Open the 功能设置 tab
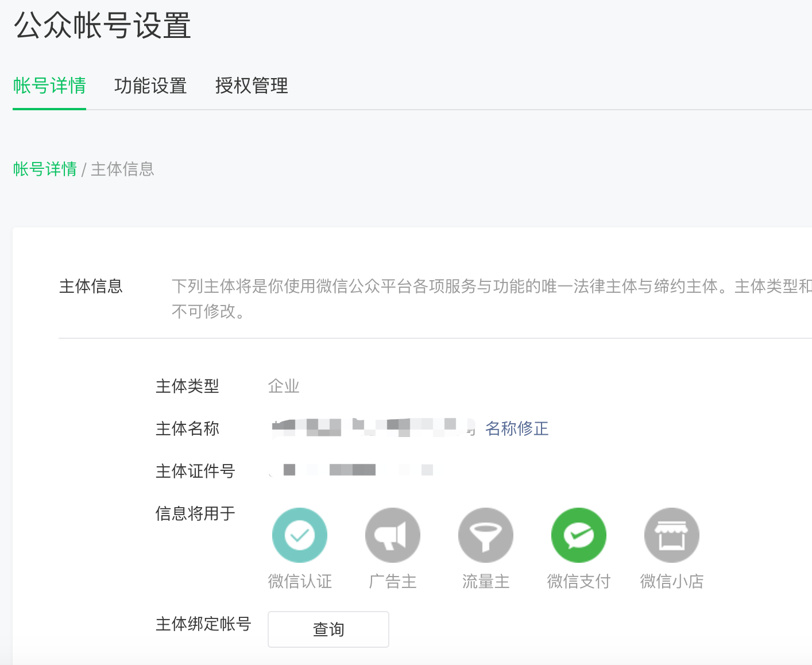This screenshot has height=665, width=812. tap(150, 86)
